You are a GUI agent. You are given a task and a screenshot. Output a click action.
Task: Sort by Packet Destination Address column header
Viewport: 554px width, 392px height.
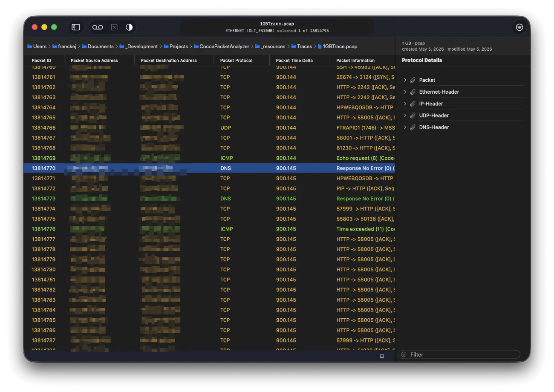point(169,61)
